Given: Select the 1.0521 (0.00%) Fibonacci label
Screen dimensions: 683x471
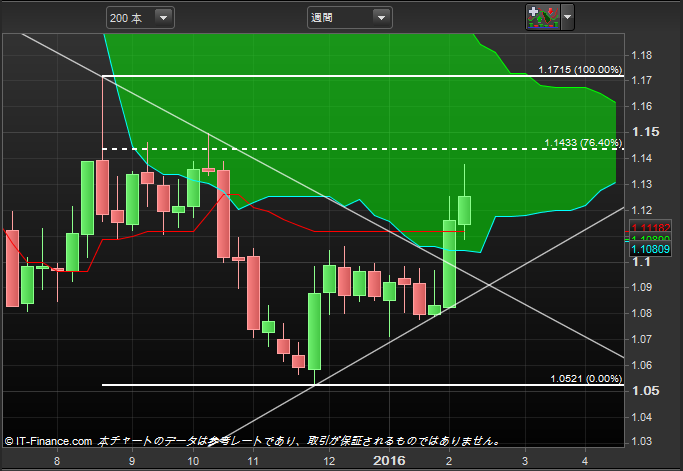Looking at the screenshot, I should coord(586,379).
